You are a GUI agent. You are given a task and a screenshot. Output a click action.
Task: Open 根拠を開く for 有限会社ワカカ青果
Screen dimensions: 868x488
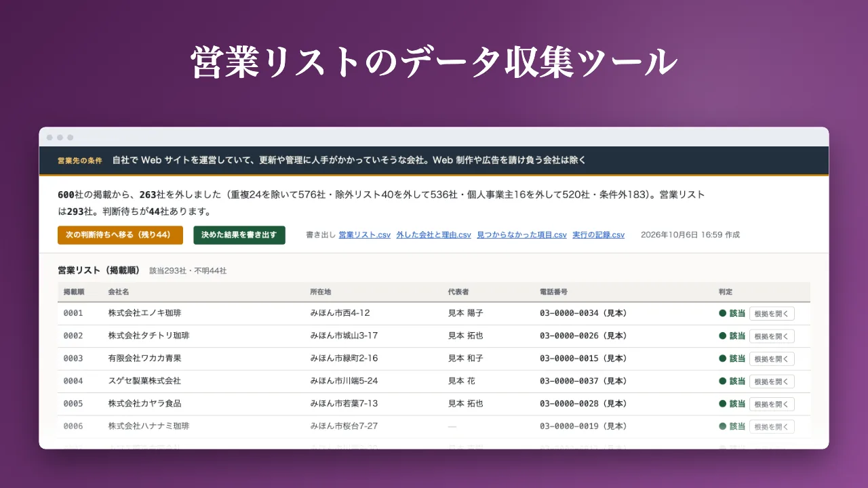click(x=772, y=359)
